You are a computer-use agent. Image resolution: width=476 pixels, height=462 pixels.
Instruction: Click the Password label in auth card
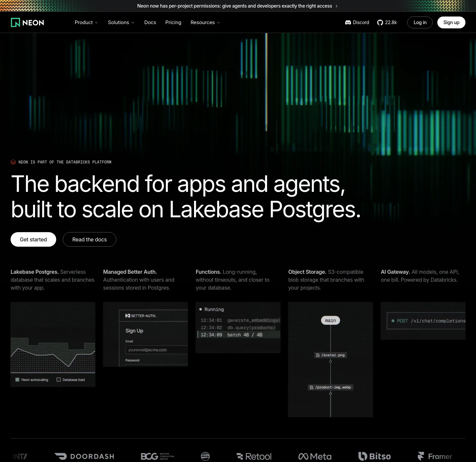point(132,360)
